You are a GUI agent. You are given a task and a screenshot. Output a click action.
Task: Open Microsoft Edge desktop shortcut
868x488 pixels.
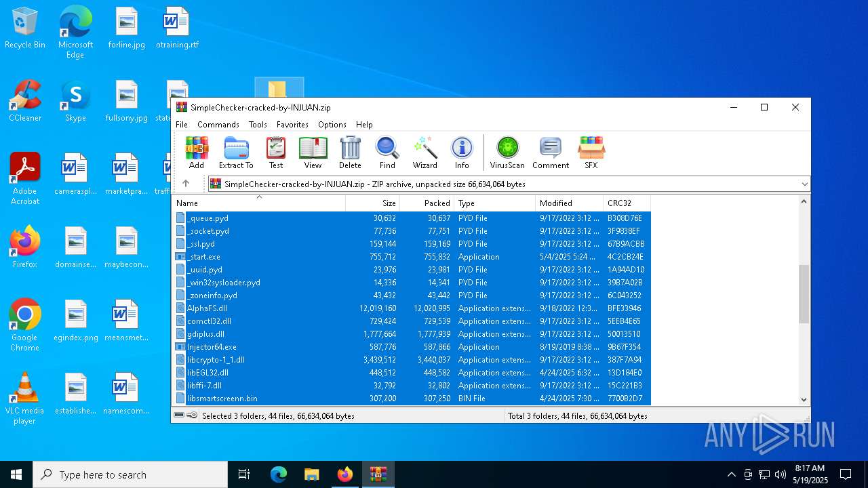point(75,33)
